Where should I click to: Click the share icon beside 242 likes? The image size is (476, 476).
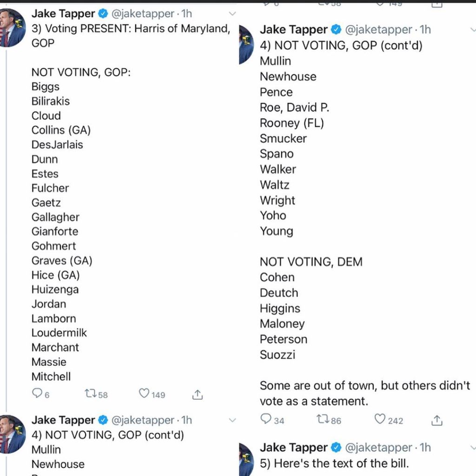coord(436,420)
